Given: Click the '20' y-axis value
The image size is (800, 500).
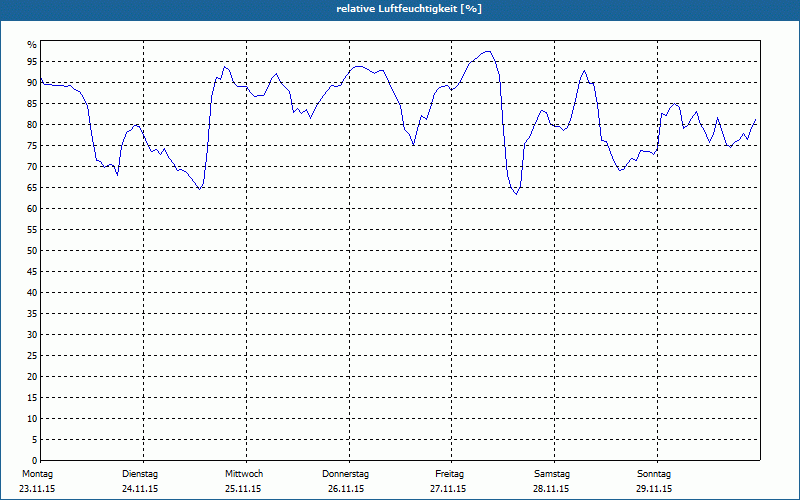Looking at the screenshot, I should pos(32,377).
